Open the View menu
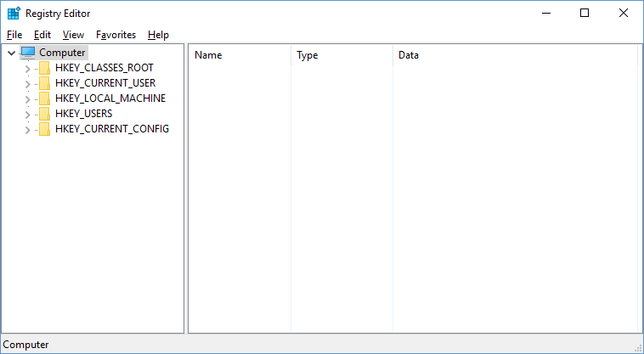 click(x=73, y=35)
